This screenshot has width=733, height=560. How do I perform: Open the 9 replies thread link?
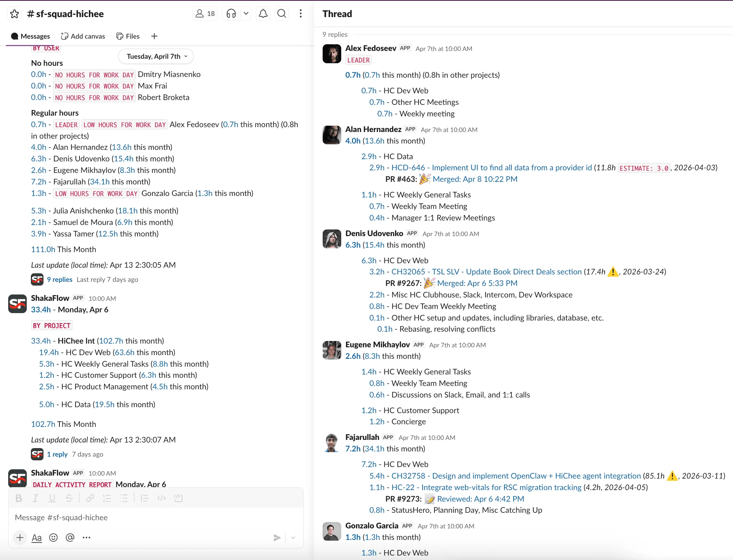tap(59, 279)
